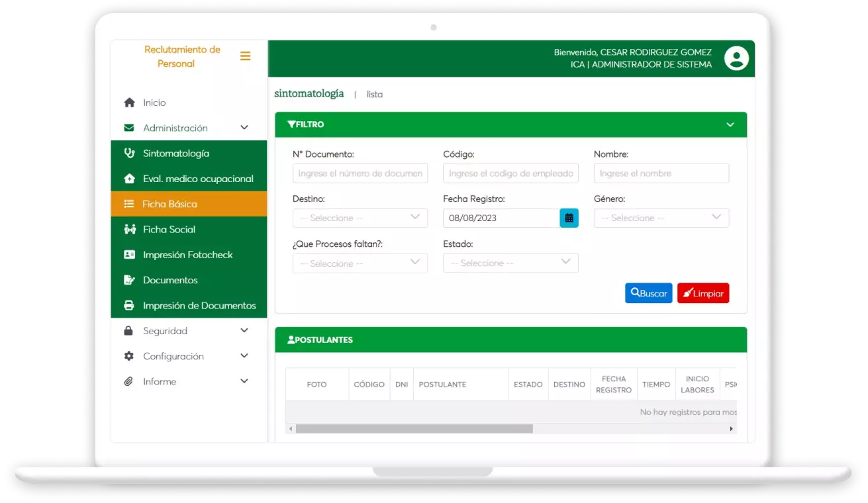Focus the Nombre input field
Image resolution: width=868 pixels, height=503 pixels.
tap(661, 173)
